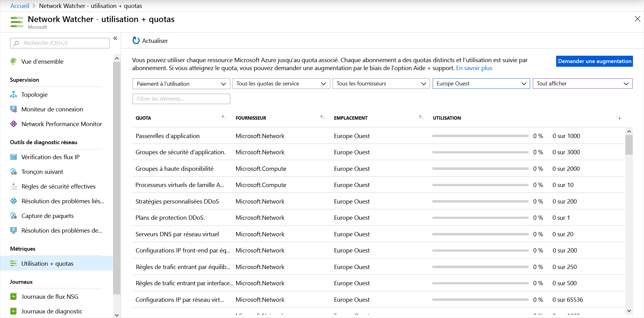
Task: Select Tronçon suivant menu item
Action: [x=42, y=172]
